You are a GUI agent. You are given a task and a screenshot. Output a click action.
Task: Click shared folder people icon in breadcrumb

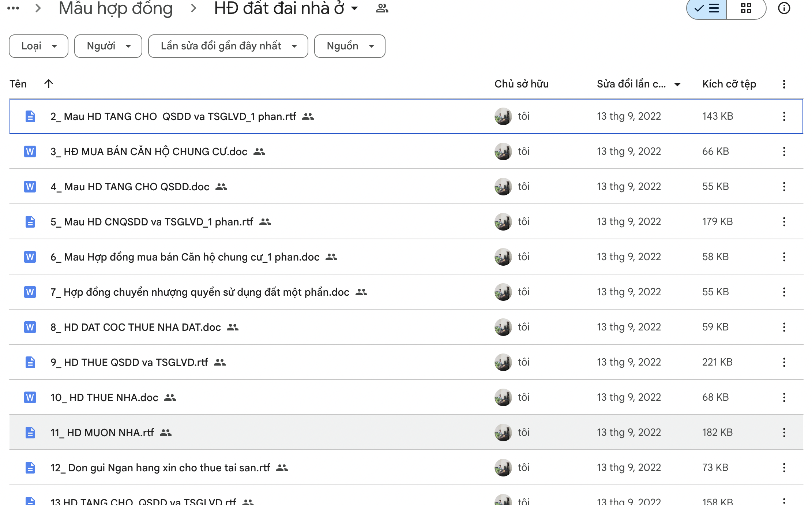(x=382, y=8)
